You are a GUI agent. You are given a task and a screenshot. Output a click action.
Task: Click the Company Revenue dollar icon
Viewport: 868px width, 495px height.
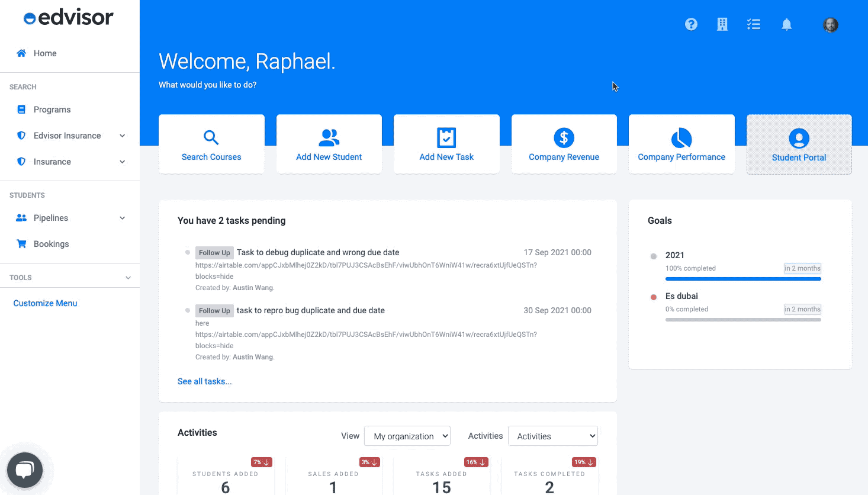[564, 137]
